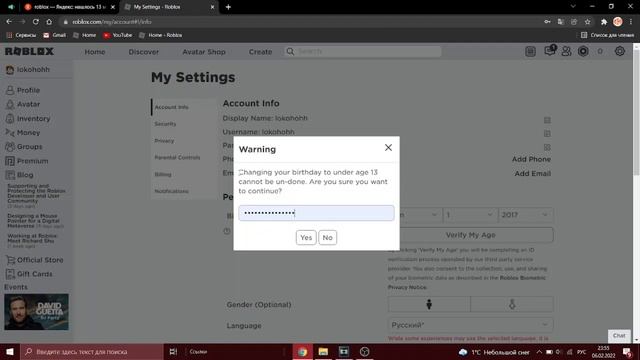Open the Robux icon in top bar
Image resolution: width=640 pixels, height=360 pixels.
point(583,51)
